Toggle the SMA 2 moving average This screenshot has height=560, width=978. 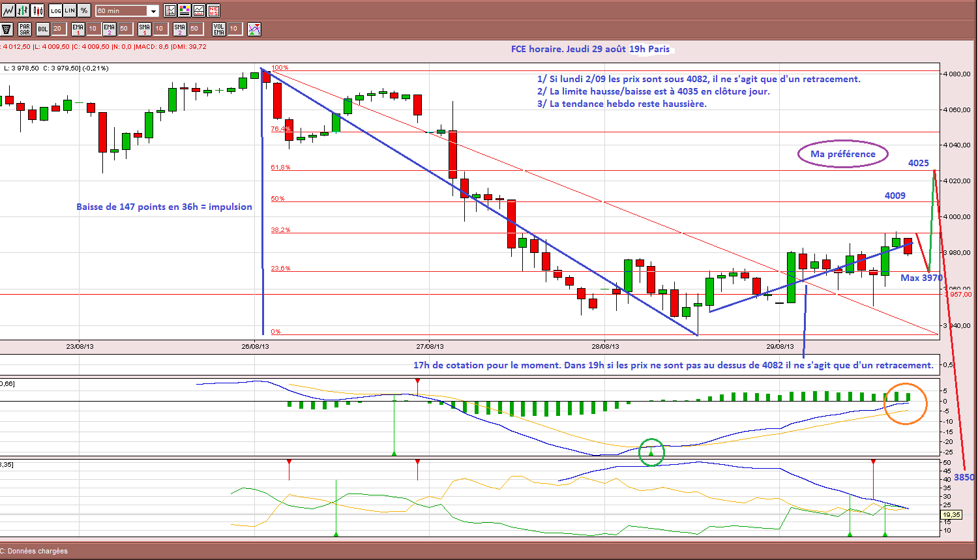(x=180, y=29)
